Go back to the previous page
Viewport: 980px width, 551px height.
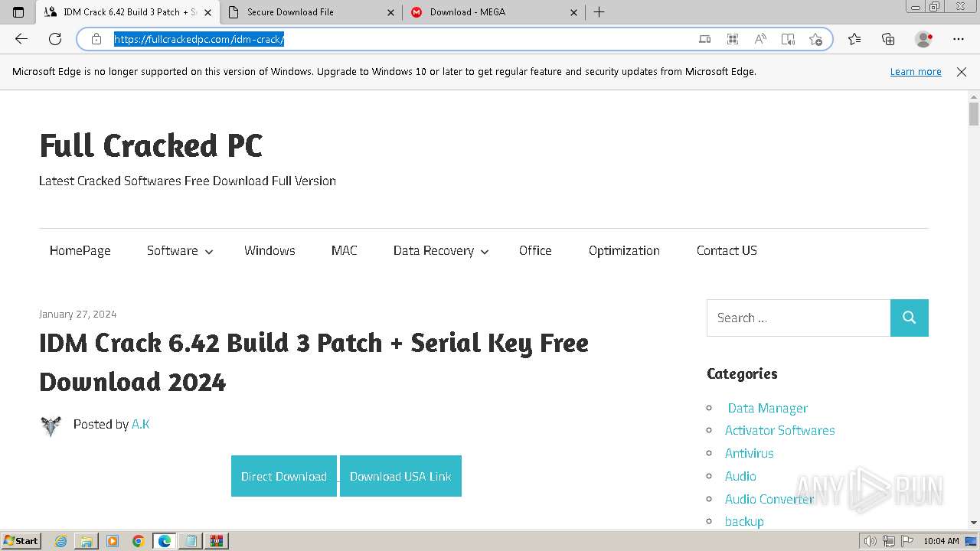(21, 39)
